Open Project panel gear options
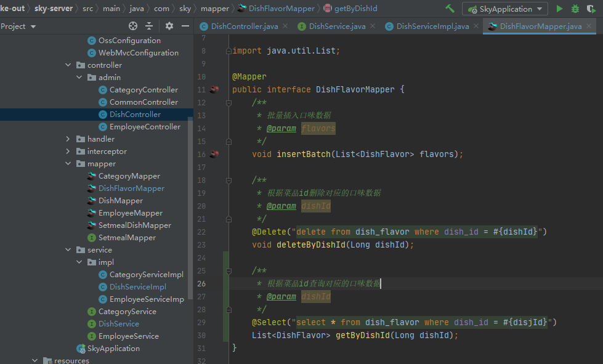This screenshot has width=603, height=364. coord(169,26)
